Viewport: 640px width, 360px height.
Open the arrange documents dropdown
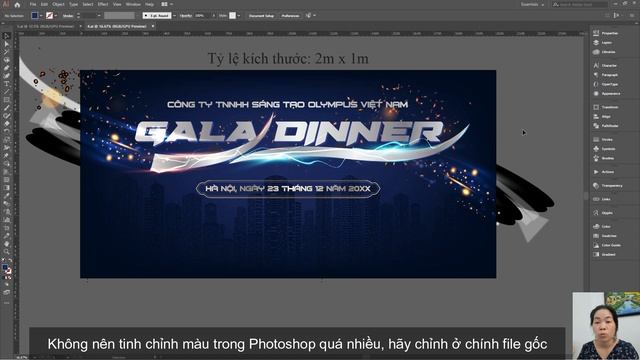point(167,4)
